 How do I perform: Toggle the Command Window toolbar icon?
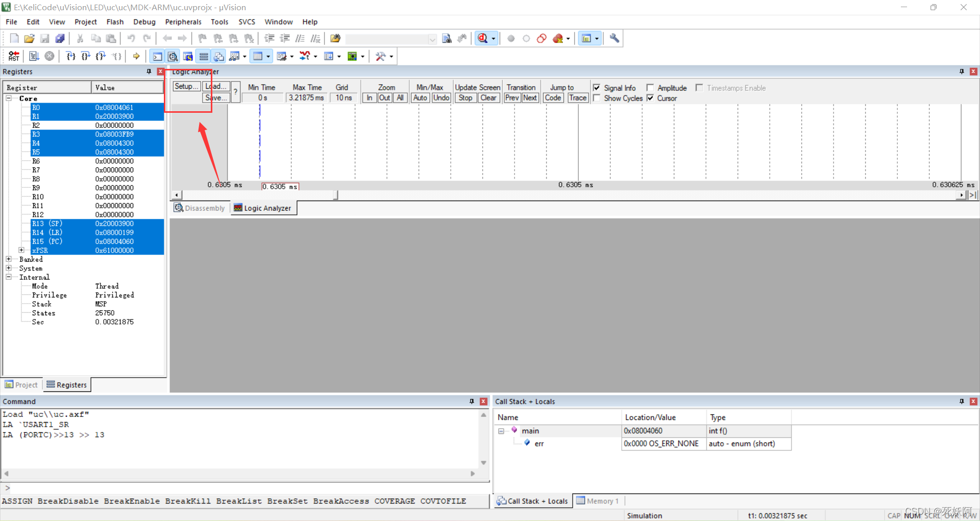click(158, 56)
